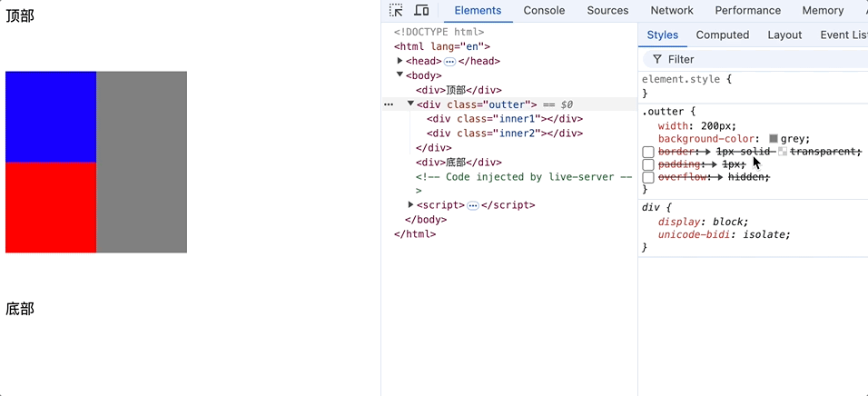
Task: Click the unicode-bidi: isolate declaration
Action: [725, 234]
